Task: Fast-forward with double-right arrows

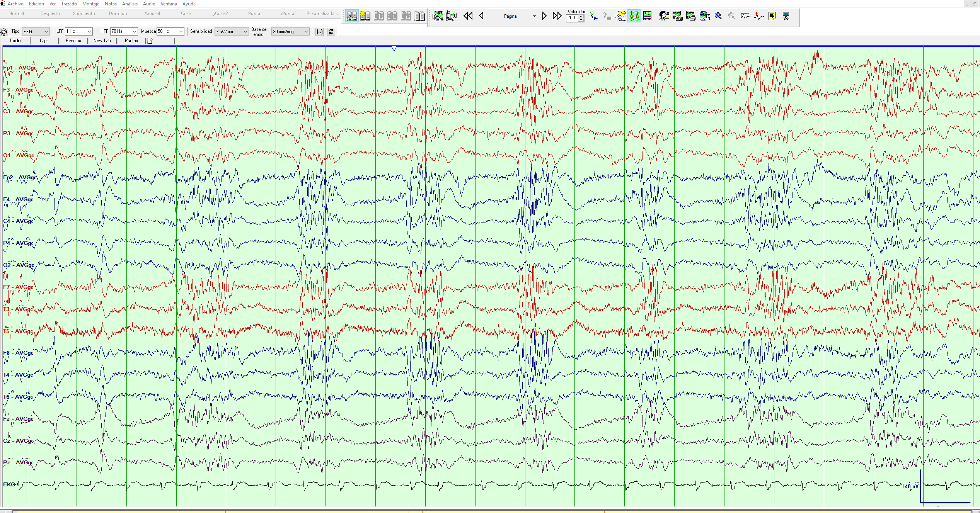Action: [x=557, y=16]
